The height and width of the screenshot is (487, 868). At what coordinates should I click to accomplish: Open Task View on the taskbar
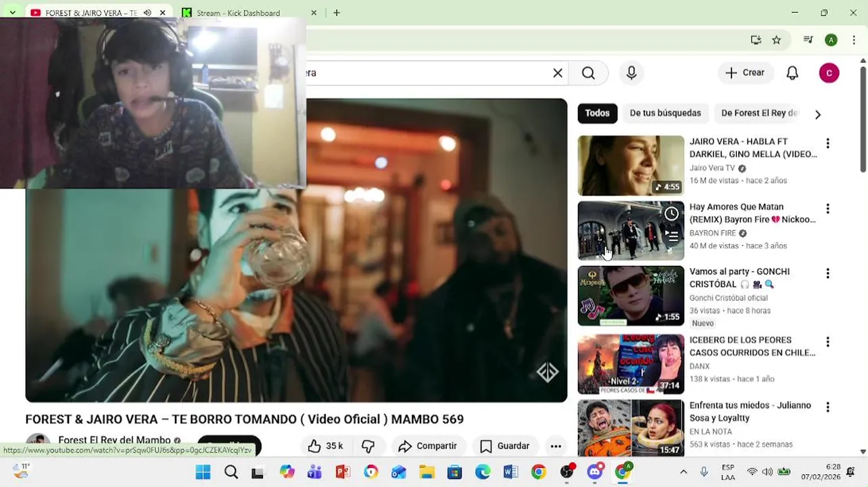pyautogui.click(x=258, y=472)
